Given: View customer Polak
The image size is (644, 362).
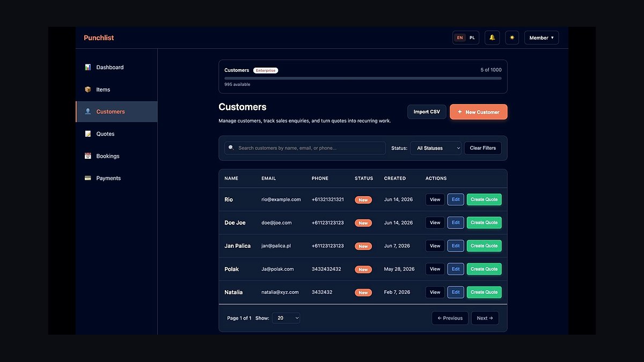Looking at the screenshot, I should tap(435, 269).
